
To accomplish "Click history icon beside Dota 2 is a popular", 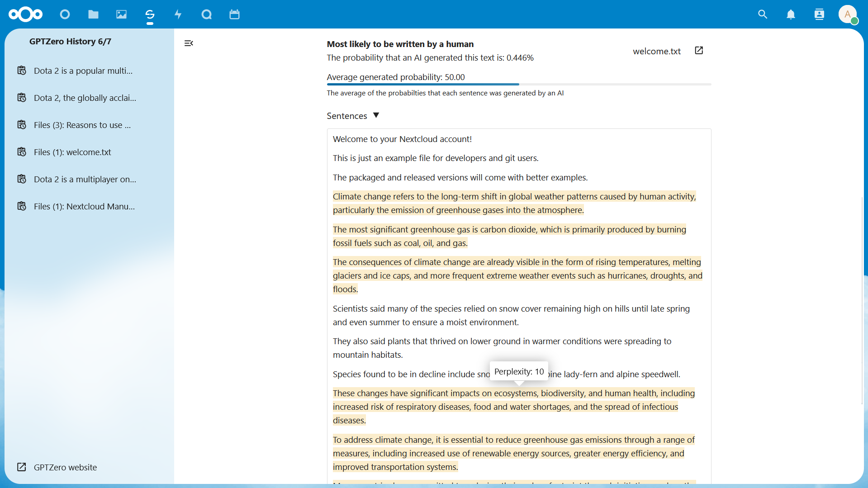I will [22, 71].
